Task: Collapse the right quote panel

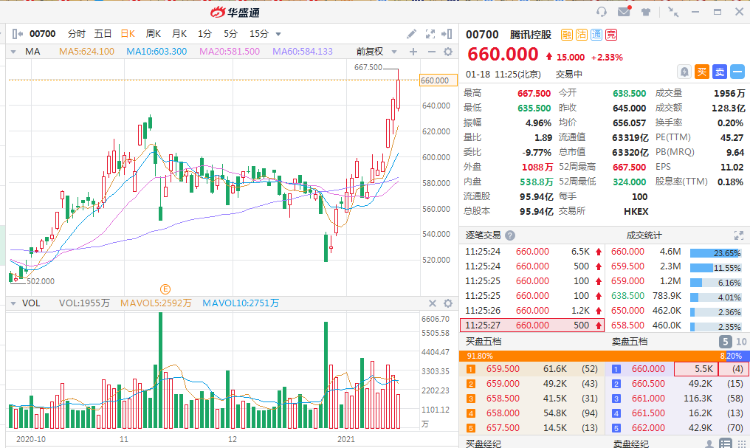Action: 447,34
